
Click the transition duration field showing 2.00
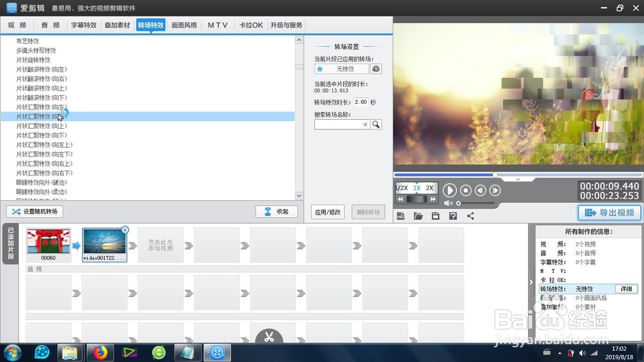[x=361, y=102]
